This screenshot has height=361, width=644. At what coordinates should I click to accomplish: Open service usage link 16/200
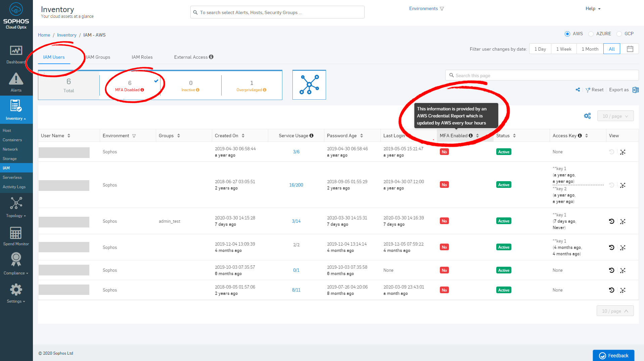(296, 185)
